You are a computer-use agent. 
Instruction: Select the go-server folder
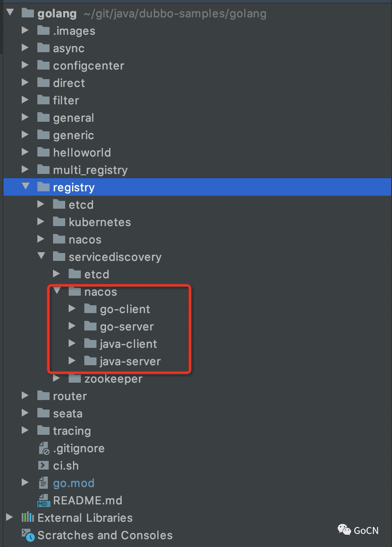click(126, 327)
